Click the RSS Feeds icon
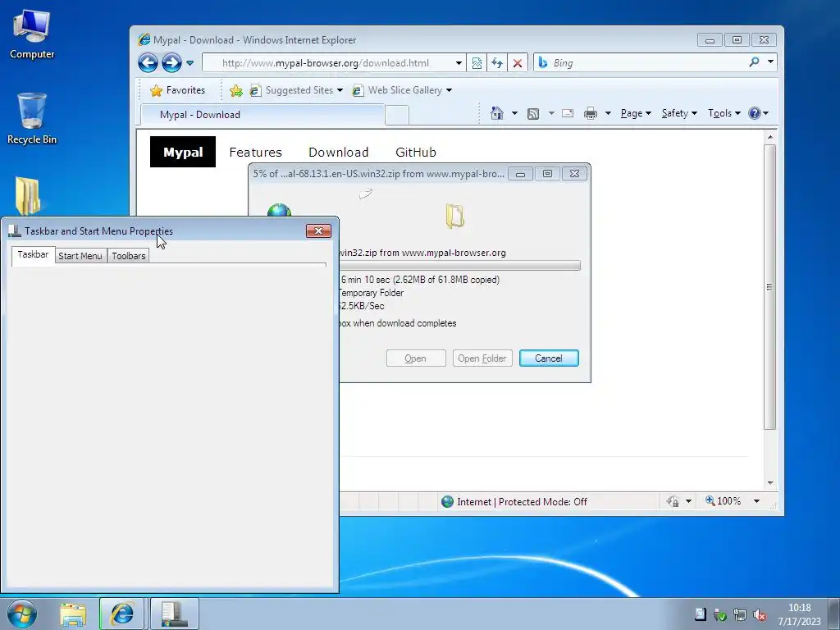This screenshot has width=840, height=630. [533, 113]
